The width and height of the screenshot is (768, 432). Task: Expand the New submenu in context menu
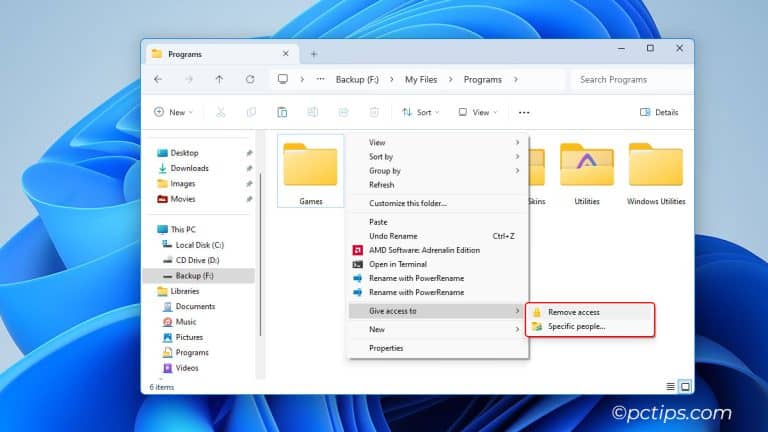(438, 330)
